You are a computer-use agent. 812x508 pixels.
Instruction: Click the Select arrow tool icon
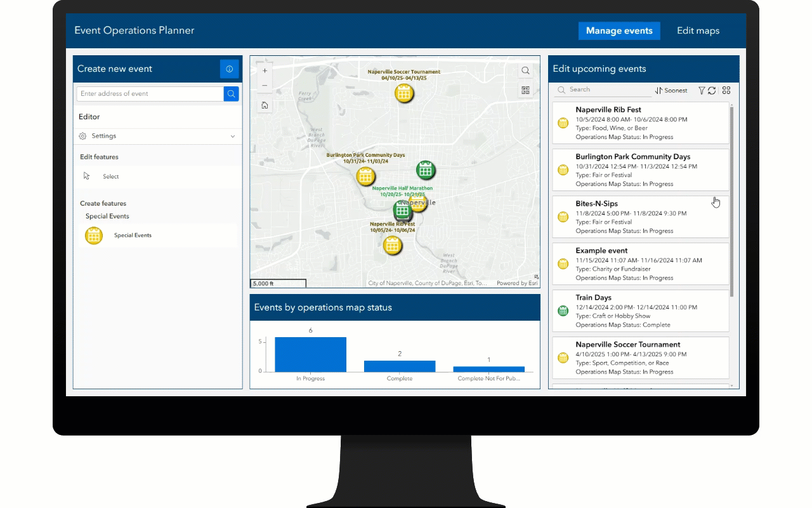87,176
